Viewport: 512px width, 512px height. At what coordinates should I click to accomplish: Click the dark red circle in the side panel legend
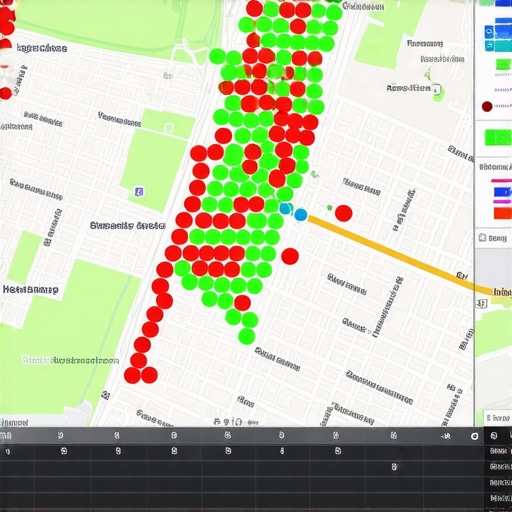487,106
